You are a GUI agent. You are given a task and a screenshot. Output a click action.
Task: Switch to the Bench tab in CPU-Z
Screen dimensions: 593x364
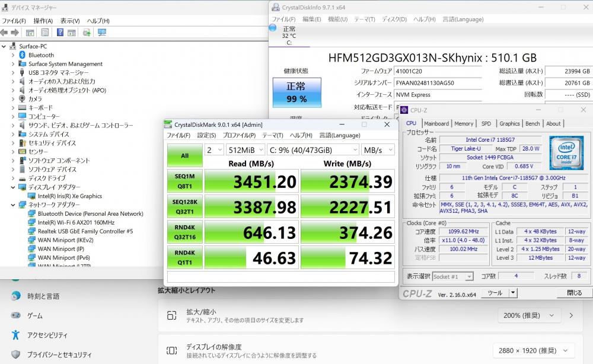tap(533, 123)
